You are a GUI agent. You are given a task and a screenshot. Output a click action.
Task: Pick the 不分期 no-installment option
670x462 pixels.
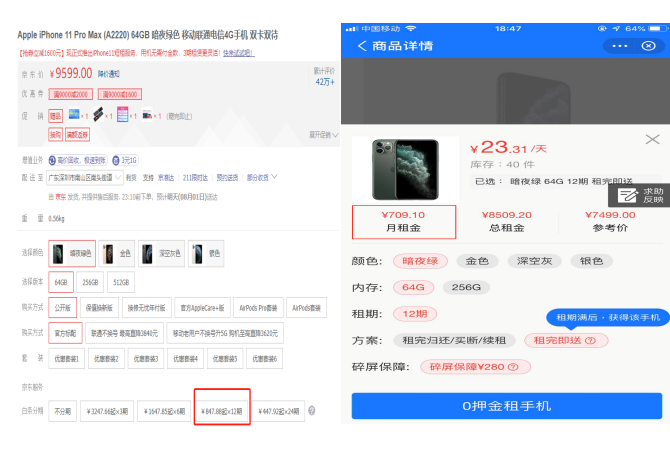pos(62,411)
